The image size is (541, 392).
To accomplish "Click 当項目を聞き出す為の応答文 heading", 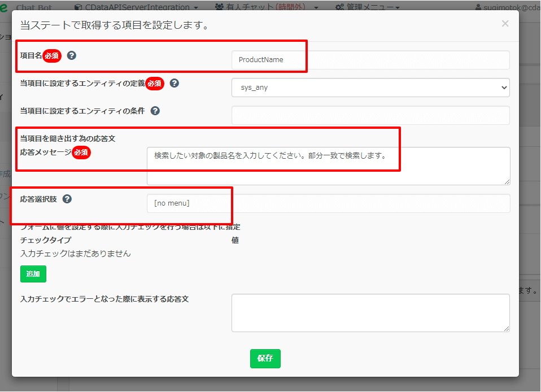I will point(68,139).
